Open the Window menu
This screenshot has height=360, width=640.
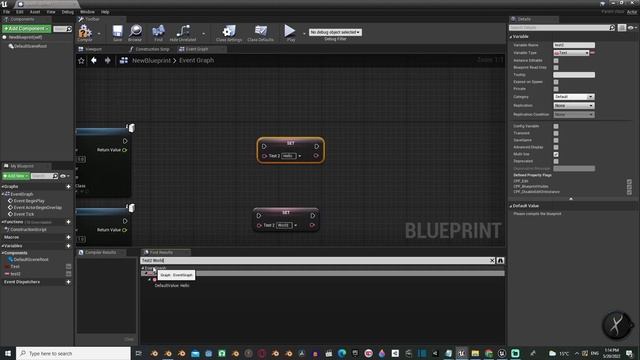coord(87,12)
